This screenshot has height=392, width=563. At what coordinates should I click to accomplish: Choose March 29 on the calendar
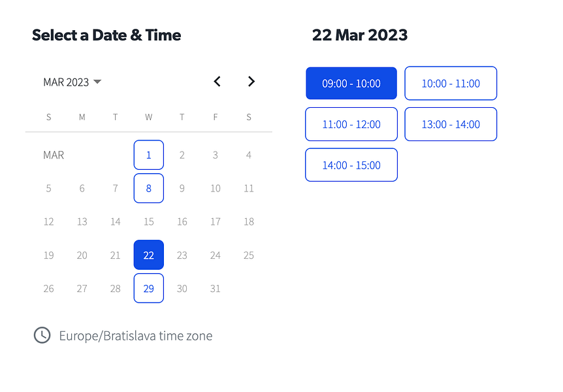pos(149,288)
